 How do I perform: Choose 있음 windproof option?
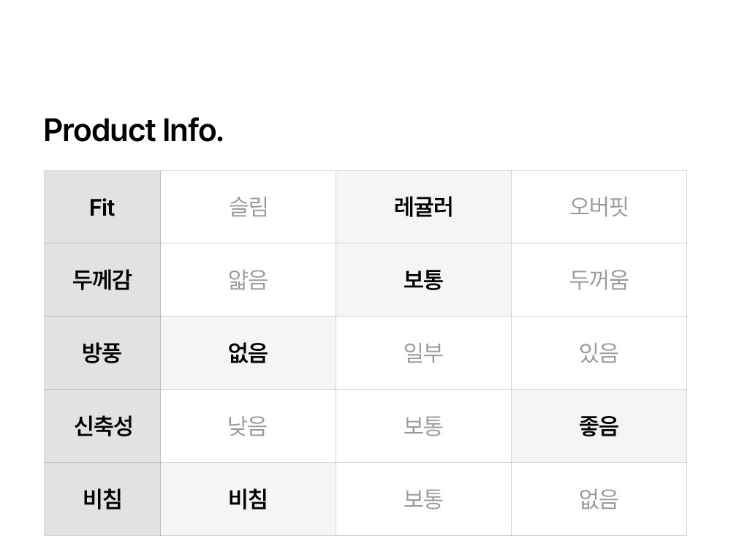pyautogui.click(x=599, y=353)
